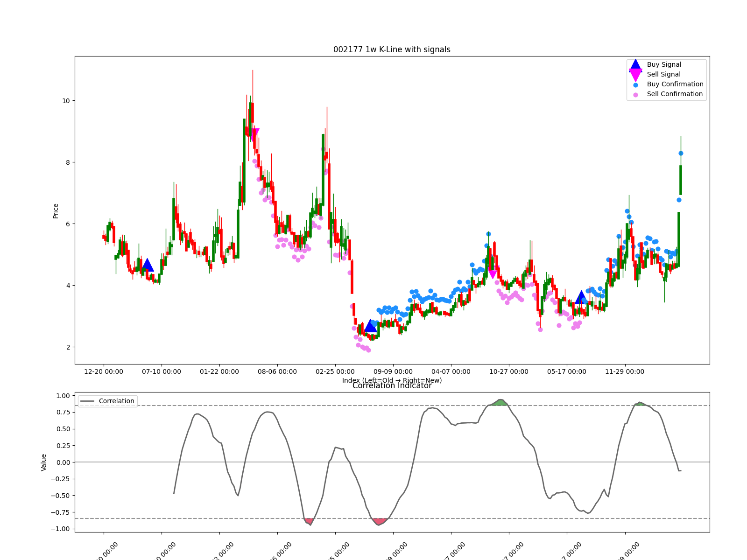
Task: Click the 'Correlation' legend entry in lower chart
Action: click(x=108, y=401)
